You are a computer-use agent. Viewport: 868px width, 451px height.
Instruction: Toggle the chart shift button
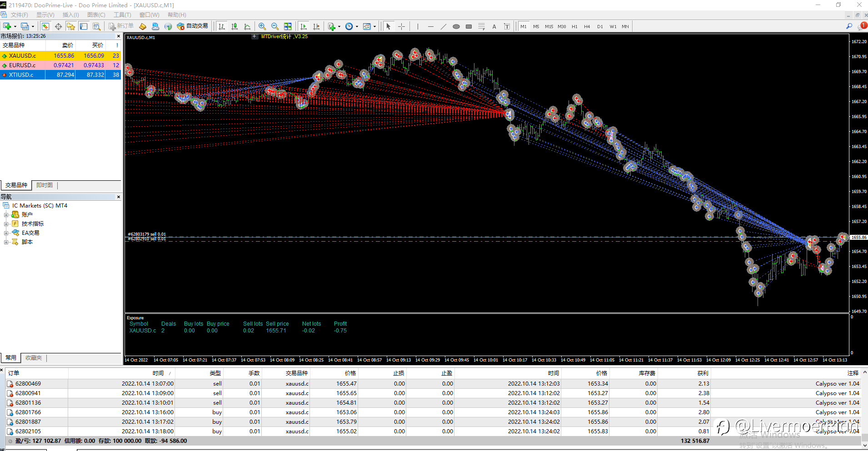click(316, 26)
